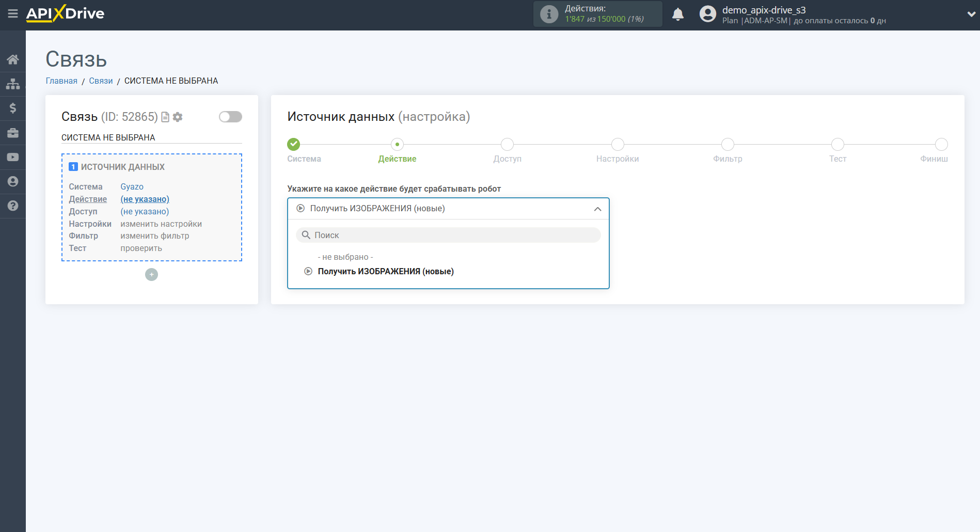Select 'Получить ИЗОБРАЖЕНИЯ (новые)' from the list
The image size is (980, 532).
385,272
